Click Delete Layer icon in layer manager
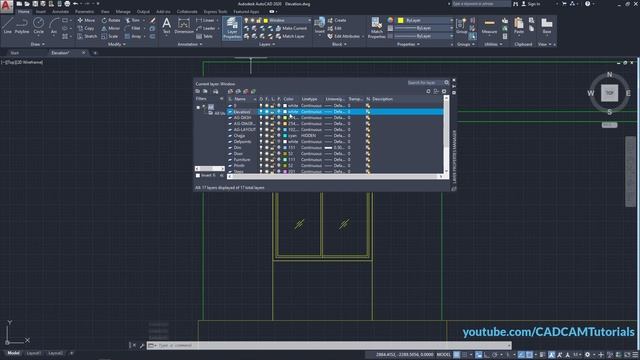Image resolution: width=640 pixels, height=360 pixels. point(246,91)
